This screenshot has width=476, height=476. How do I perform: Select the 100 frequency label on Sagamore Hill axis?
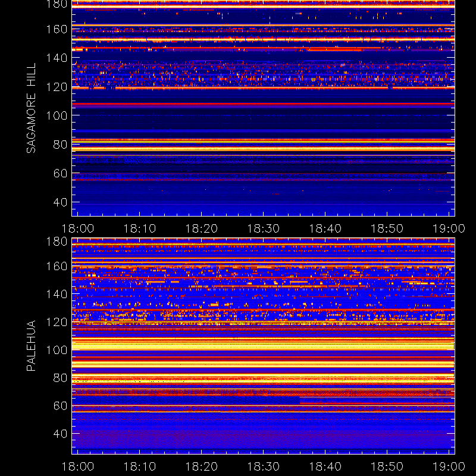57,115
